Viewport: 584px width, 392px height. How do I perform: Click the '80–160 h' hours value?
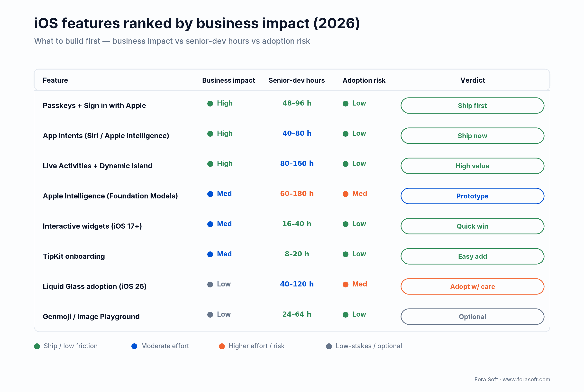pos(297,163)
